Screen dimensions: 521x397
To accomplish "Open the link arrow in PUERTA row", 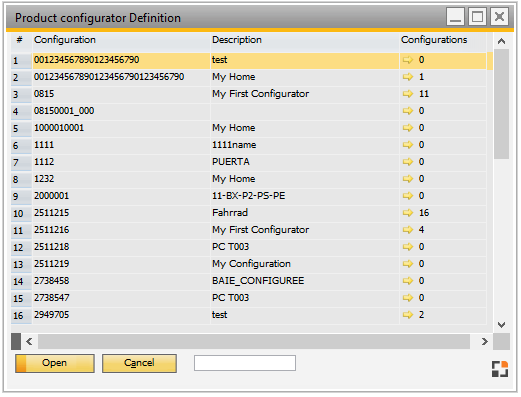I will point(407,162).
